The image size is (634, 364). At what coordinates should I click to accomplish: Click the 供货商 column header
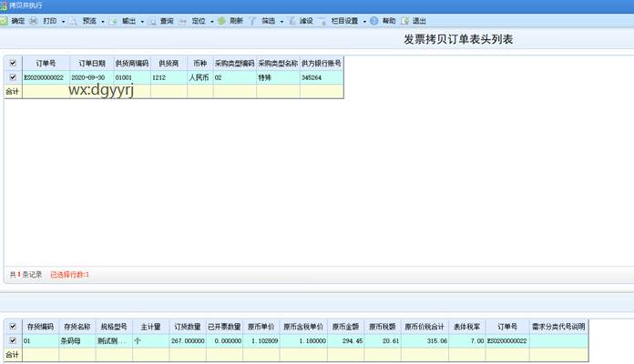point(169,64)
